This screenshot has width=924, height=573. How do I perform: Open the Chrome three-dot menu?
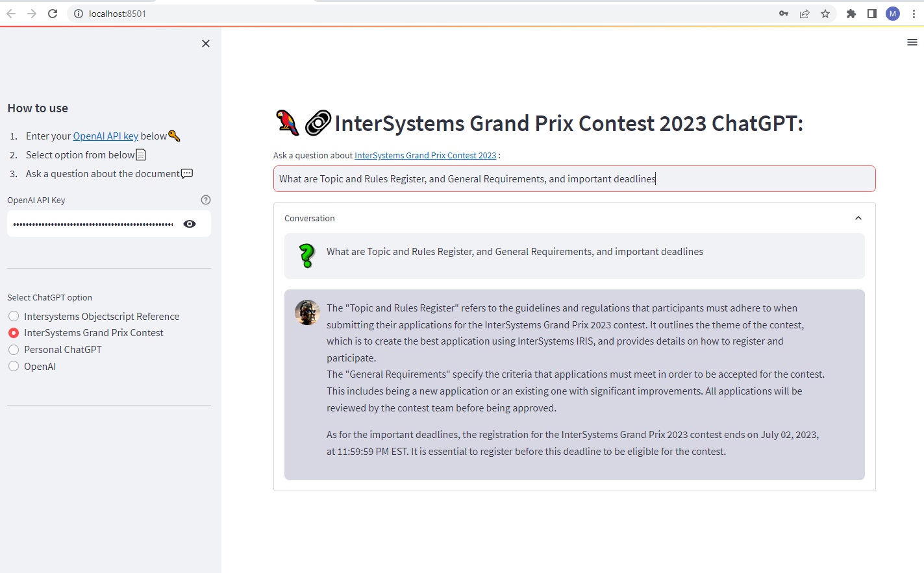[914, 14]
